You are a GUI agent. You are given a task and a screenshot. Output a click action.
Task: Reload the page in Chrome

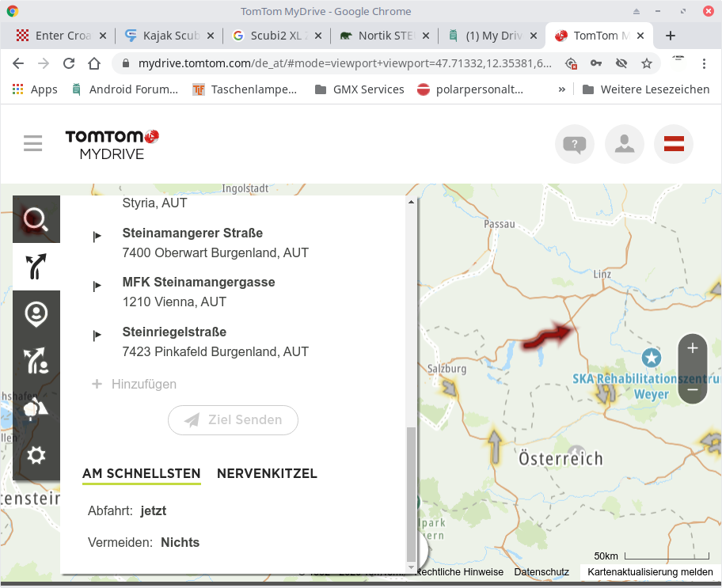(69, 63)
